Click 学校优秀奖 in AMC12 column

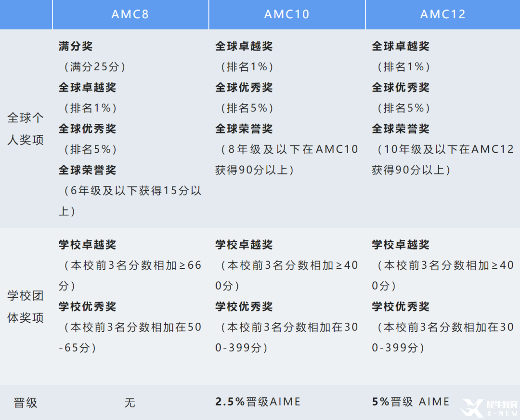[400, 306]
